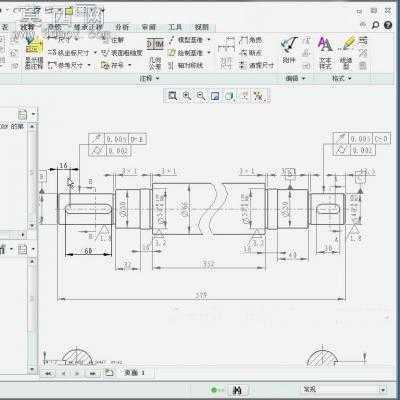Image resolution: width=400 pixels, height=400 pixels.
Task: Click the 轴对称线 symmetry line tool
Action: coord(186,65)
